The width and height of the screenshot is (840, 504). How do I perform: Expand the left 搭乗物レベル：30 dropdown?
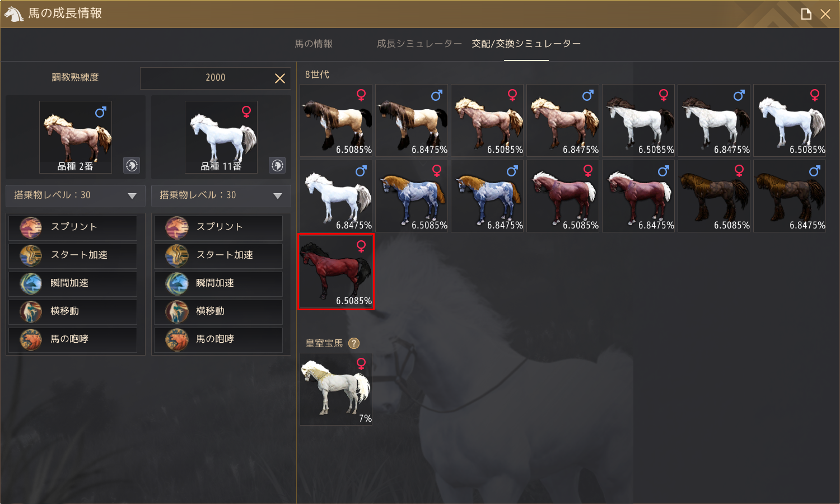[76, 195]
